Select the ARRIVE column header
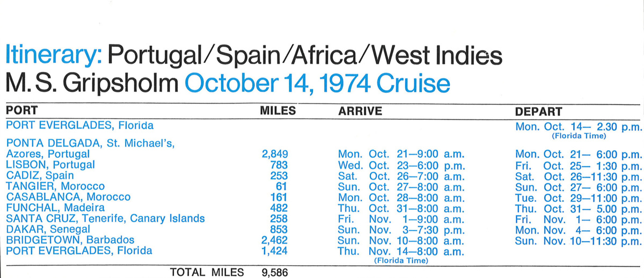 coord(360,112)
